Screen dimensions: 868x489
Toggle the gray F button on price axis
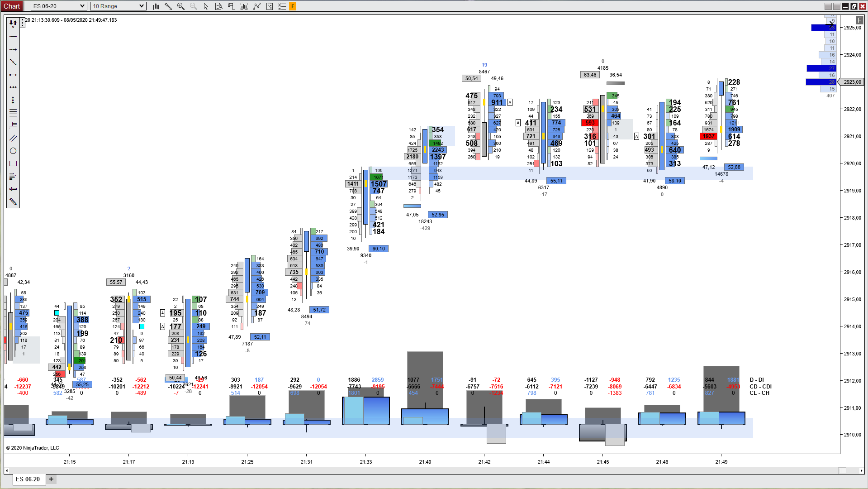tap(859, 20)
